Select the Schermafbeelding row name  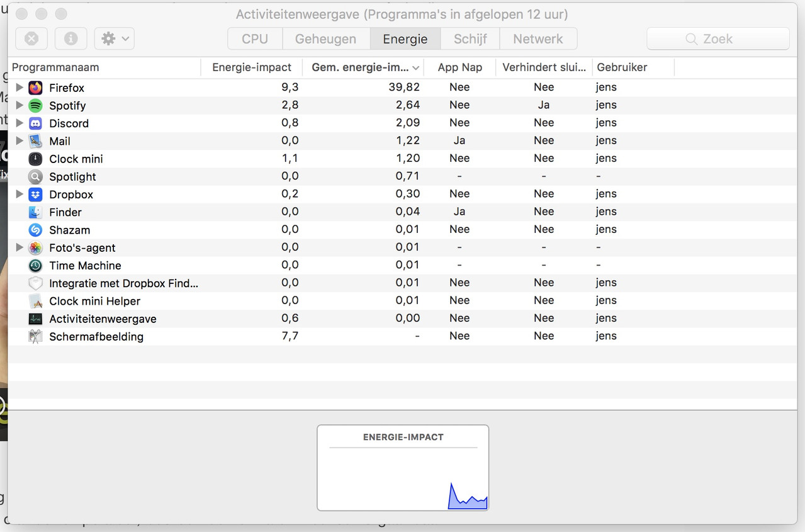(96, 336)
